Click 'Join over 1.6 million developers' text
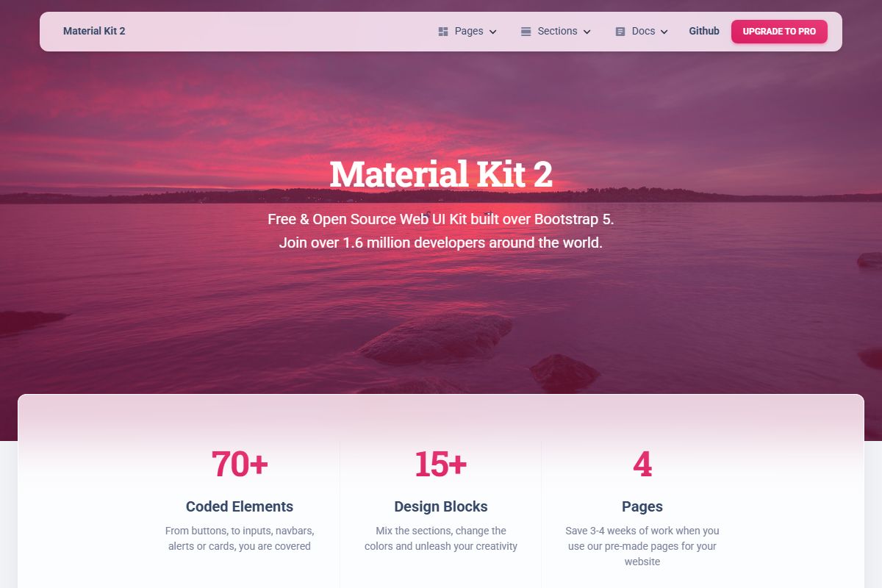882x588 pixels. pos(441,243)
